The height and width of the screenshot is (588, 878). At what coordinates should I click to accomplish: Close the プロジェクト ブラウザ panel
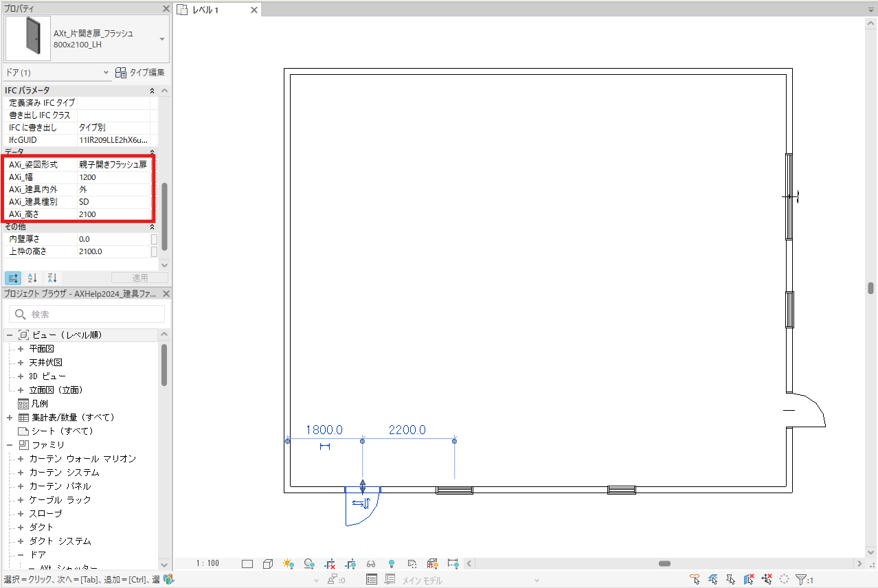(166, 293)
